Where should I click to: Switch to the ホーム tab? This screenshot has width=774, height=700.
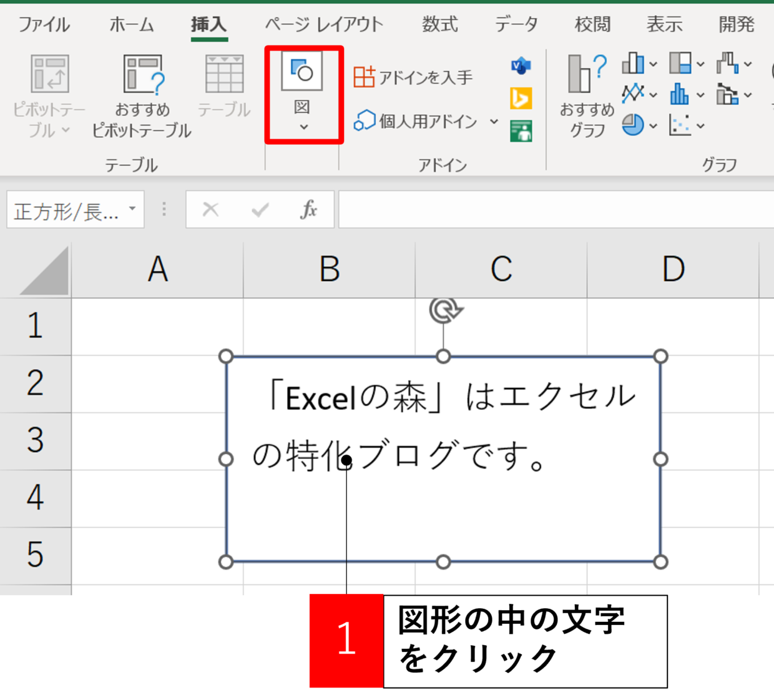[x=132, y=25]
